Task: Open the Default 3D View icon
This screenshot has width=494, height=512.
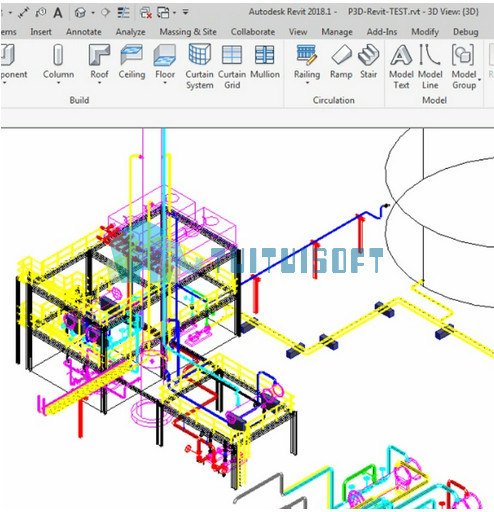Action: point(80,13)
